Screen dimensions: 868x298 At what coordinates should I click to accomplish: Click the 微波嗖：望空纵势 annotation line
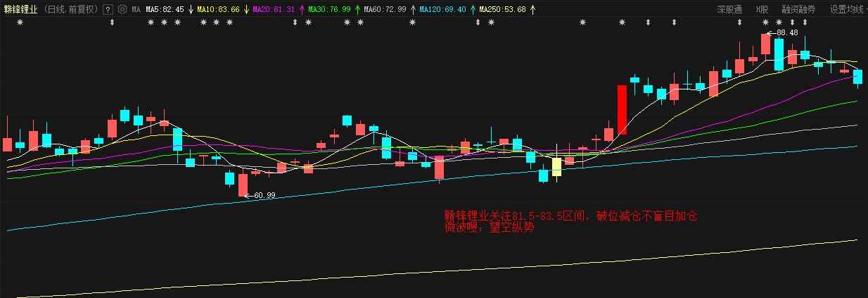point(489,228)
